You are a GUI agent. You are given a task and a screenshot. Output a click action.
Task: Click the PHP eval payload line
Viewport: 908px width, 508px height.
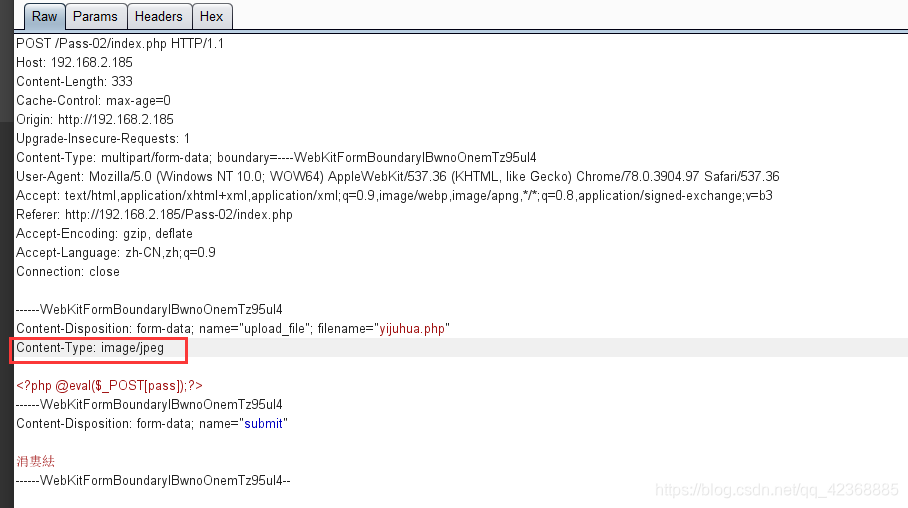(x=109, y=386)
